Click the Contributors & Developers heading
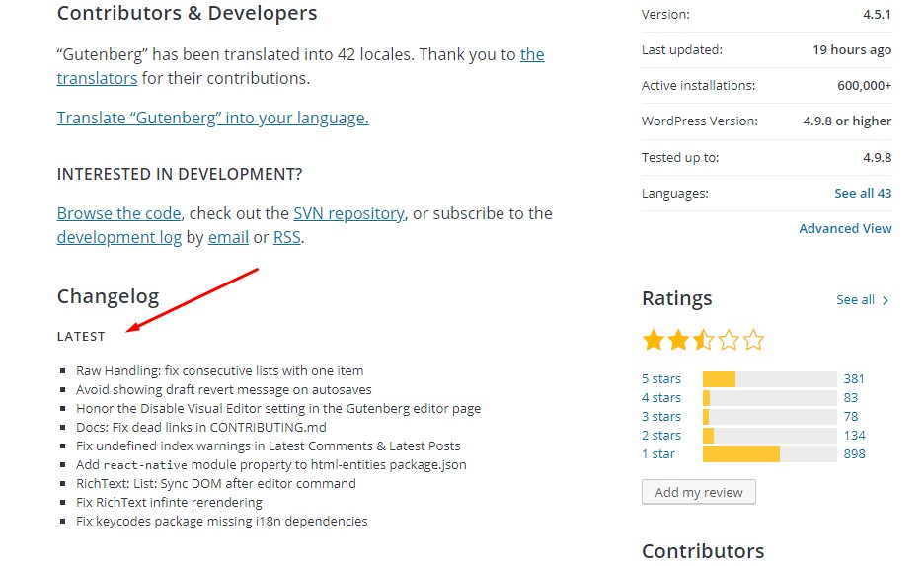The height and width of the screenshot is (566, 924). click(187, 13)
